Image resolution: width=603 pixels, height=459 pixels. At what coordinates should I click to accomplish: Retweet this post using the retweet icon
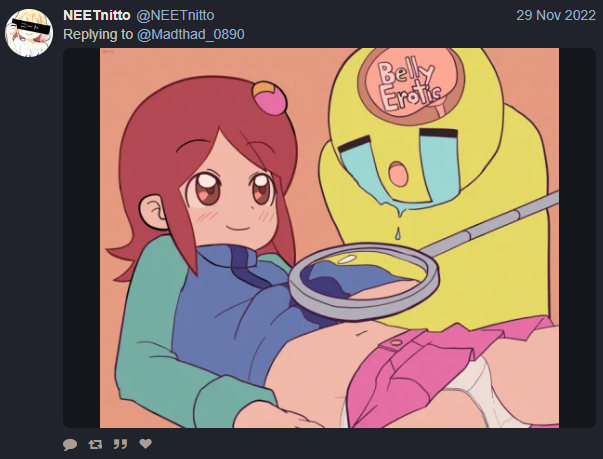[x=95, y=444]
